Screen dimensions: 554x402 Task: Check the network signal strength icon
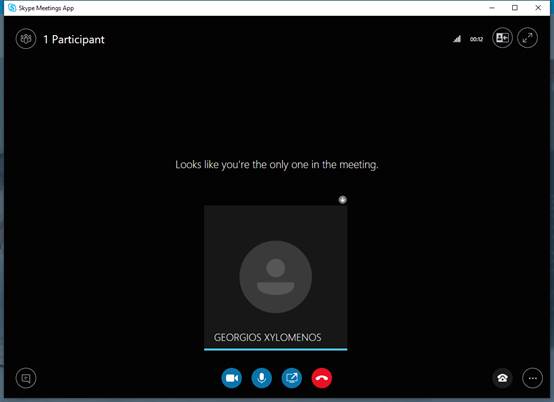(457, 39)
